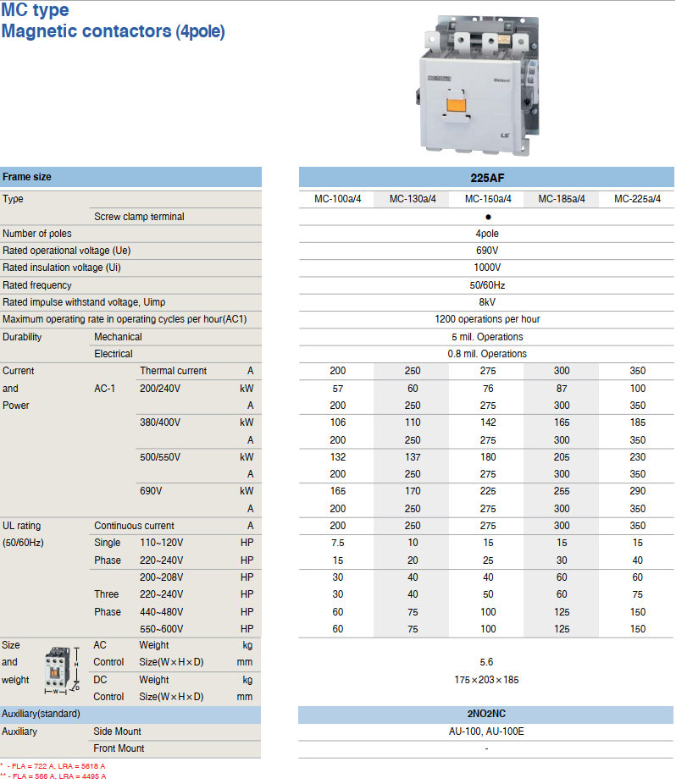This screenshot has height=784, width=676.
Task: Select the 'Rated frequency' label
Action: [37, 285]
